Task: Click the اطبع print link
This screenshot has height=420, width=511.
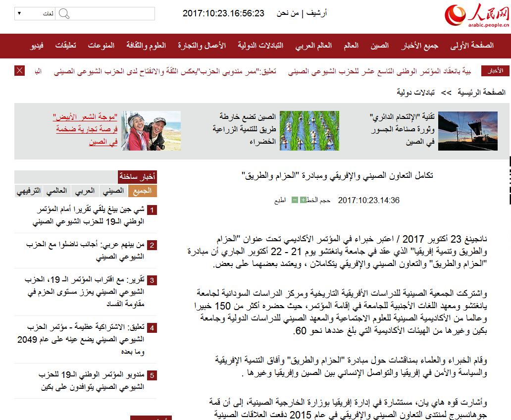Action: [281, 201]
